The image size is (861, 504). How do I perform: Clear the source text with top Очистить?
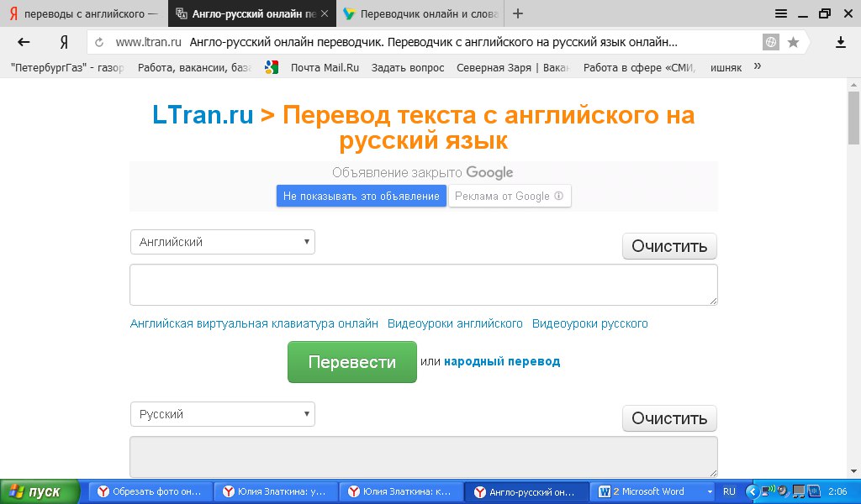(669, 246)
